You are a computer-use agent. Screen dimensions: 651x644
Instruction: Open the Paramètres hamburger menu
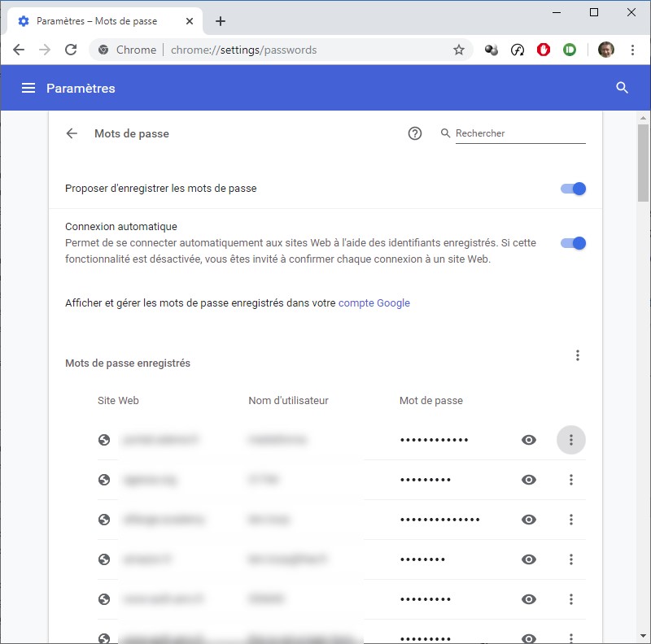click(28, 88)
